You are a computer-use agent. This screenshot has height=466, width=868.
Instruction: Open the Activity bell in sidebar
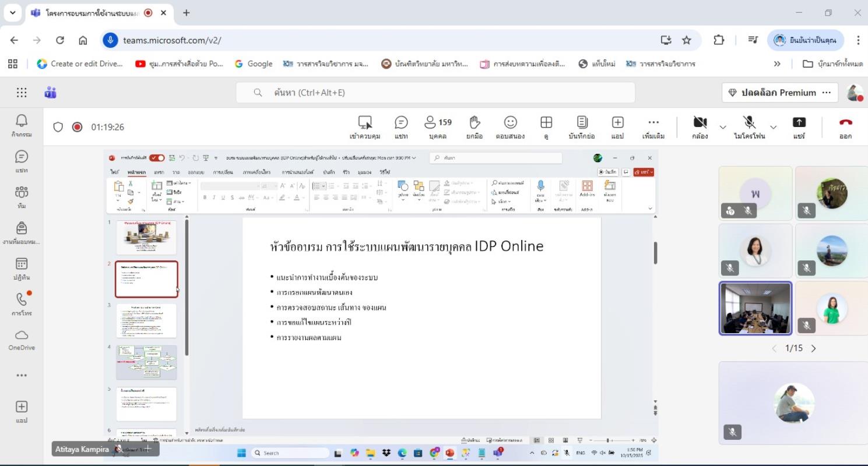tap(22, 125)
